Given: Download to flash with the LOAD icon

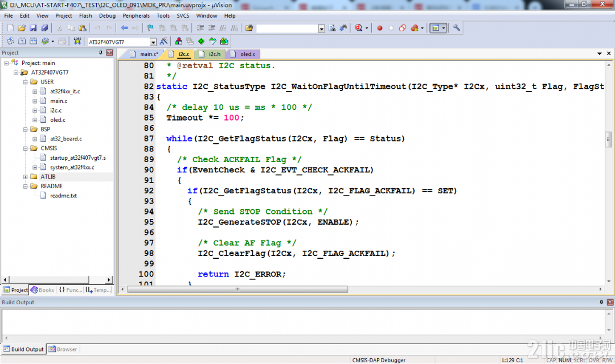Looking at the screenshot, I should click(x=77, y=41).
